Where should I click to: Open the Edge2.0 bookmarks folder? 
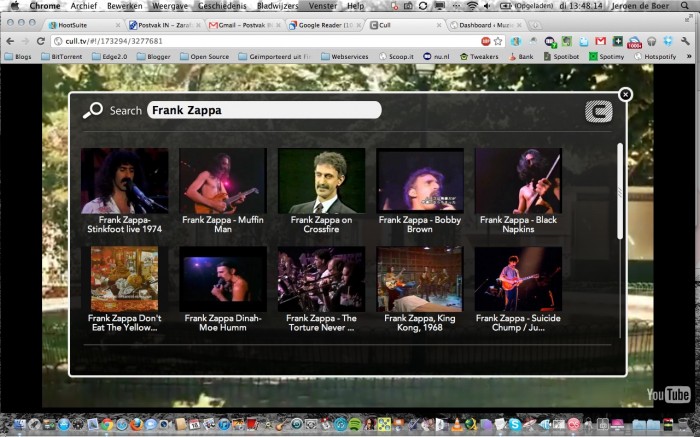pos(110,57)
